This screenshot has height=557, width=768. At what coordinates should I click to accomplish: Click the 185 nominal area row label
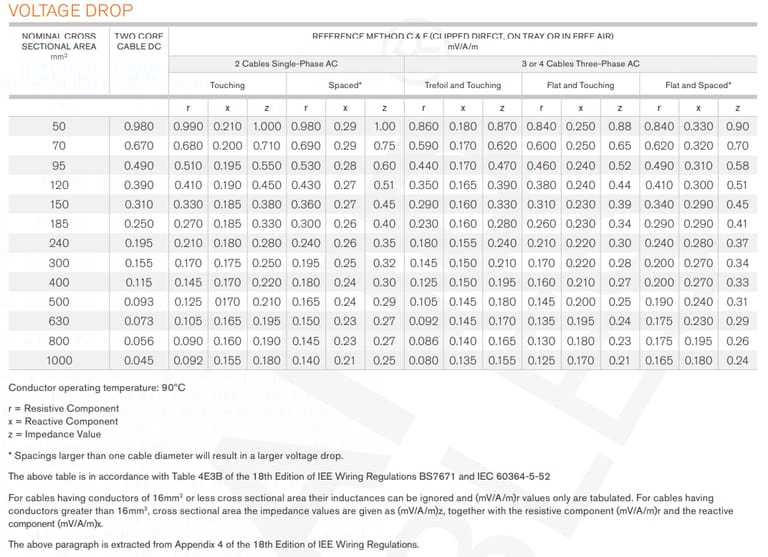(59, 224)
